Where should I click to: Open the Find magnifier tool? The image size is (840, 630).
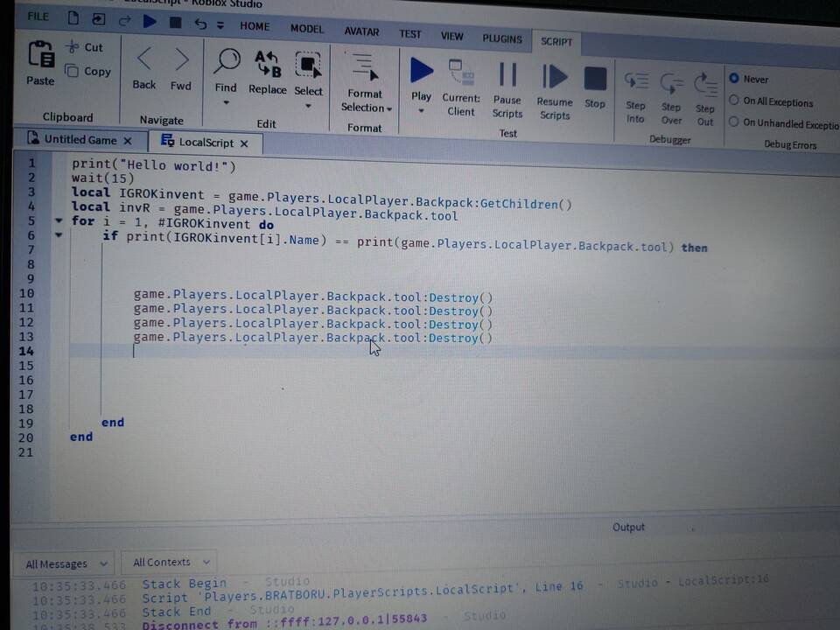click(x=227, y=61)
